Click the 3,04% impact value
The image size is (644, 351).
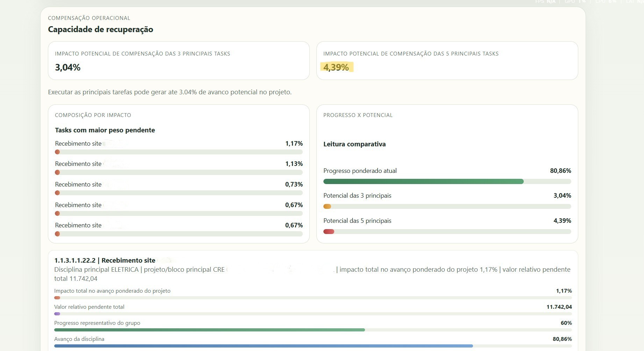[x=67, y=67]
